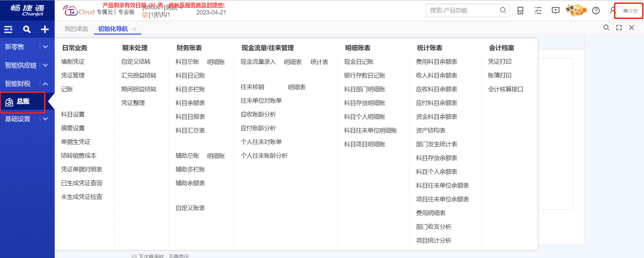
Task: Click the 总账 ledger icon
Action: 9,102
